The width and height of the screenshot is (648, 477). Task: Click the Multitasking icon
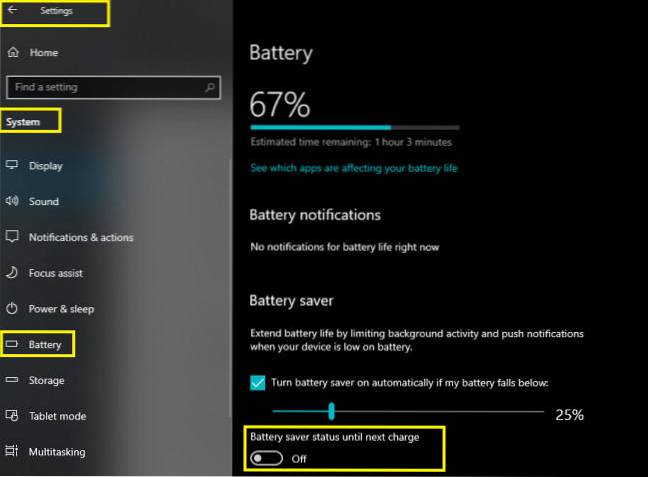12,451
